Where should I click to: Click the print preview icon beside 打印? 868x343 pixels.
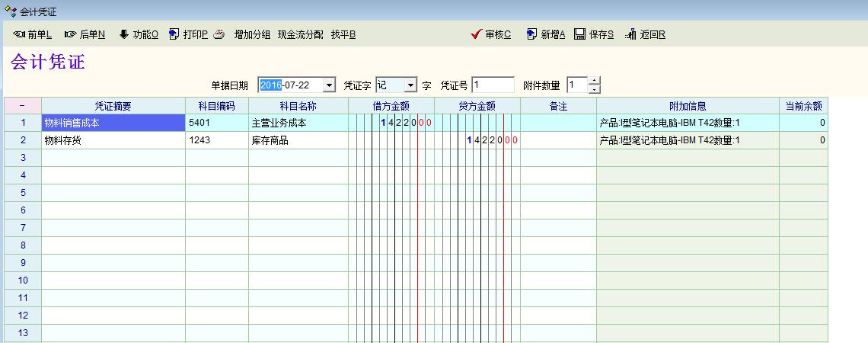click(x=219, y=34)
